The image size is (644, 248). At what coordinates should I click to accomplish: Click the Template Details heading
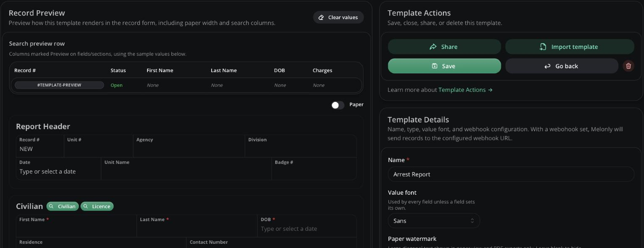point(418,120)
